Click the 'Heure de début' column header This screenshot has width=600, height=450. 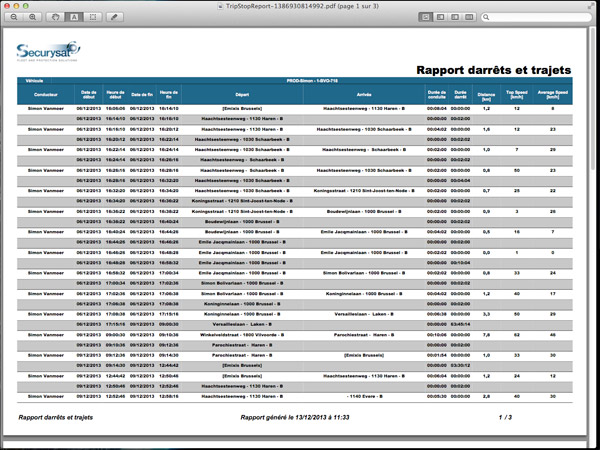pyautogui.click(x=115, y=95)
